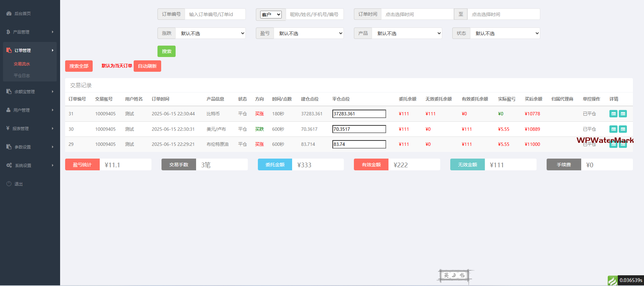Viewport: 644px width, 286px height.
Task: Open the 状态 dropdown filter
Action: (505, 34)
